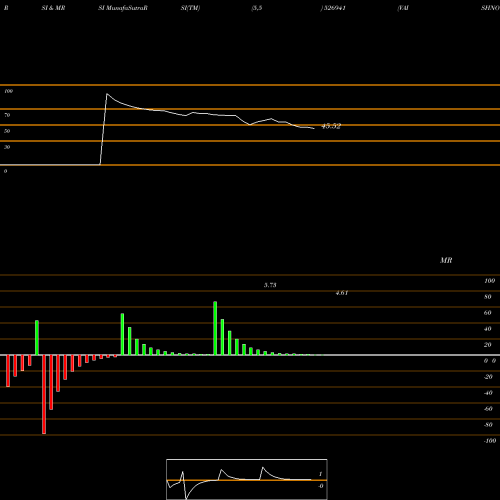500x500 pixels.
Task: Click the longest red histogram bar
Action: pos(44,394)
